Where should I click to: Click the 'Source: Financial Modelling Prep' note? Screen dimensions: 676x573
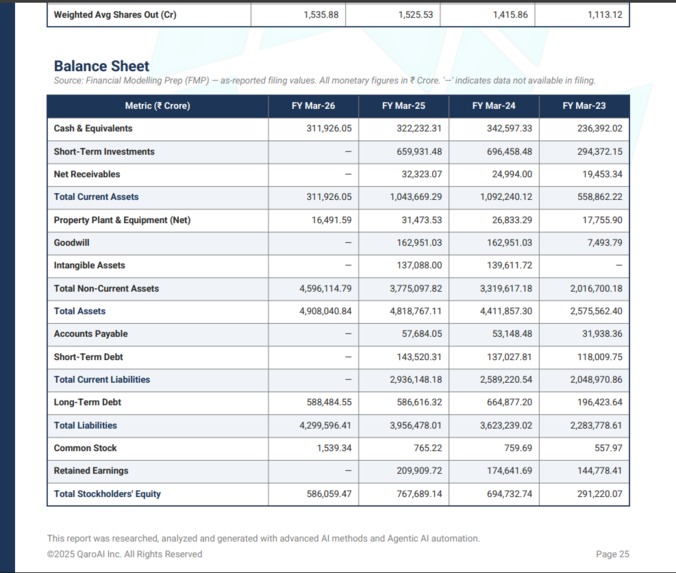324,81
